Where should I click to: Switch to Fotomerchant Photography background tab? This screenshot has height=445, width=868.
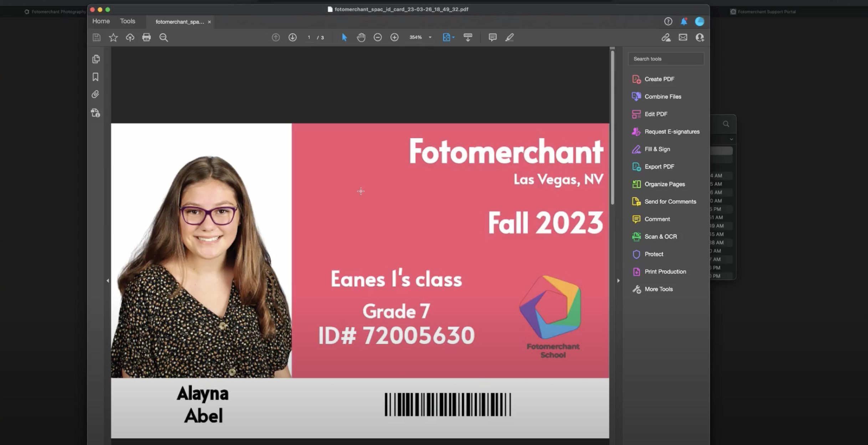point(55,12)
